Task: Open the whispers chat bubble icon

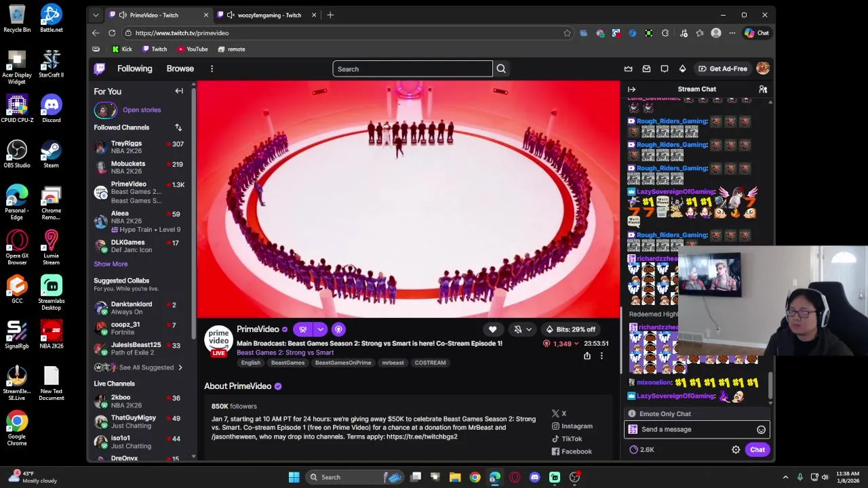Action: (x=665, y=68)
